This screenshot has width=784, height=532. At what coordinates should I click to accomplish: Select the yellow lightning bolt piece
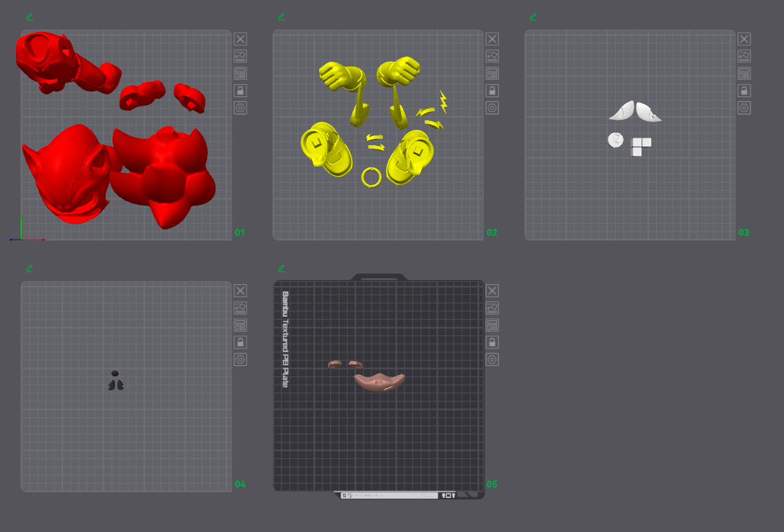443,101
